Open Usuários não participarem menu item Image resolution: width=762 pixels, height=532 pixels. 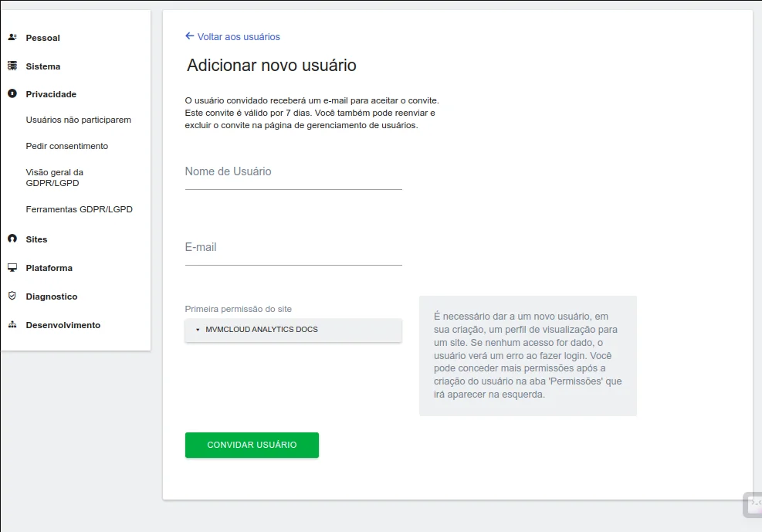[78, 120]
